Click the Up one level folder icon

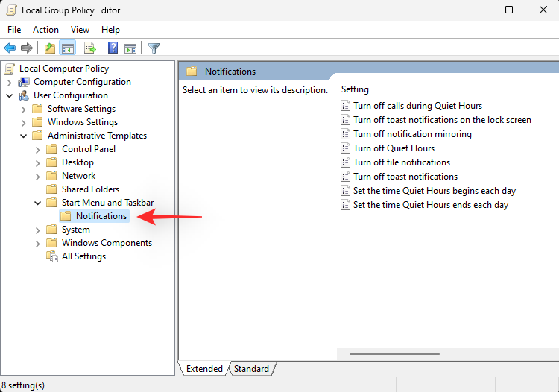pyautogui.click(x=50, y=48)
